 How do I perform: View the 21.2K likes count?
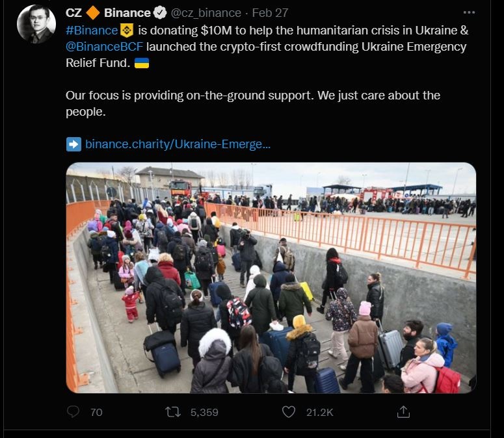tap(319, 412)
